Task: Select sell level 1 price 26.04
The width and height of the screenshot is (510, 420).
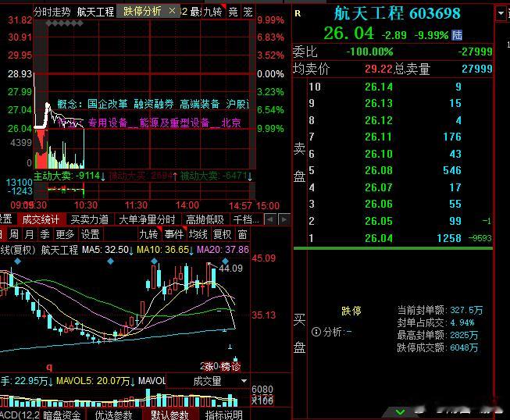Action: (x=379, y=238)
